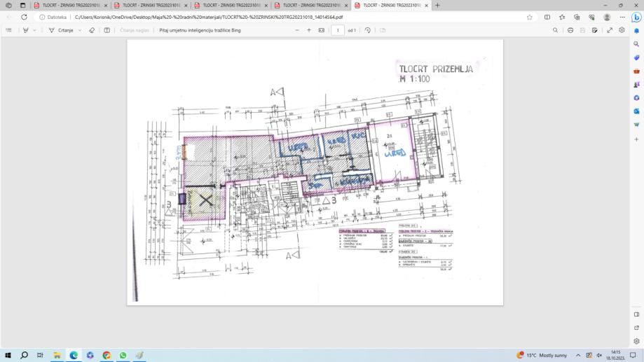
Task: Switch to the active TLOCRT - ZRINSKI tab
Action: pyautogui.click(x=392, y=6)
